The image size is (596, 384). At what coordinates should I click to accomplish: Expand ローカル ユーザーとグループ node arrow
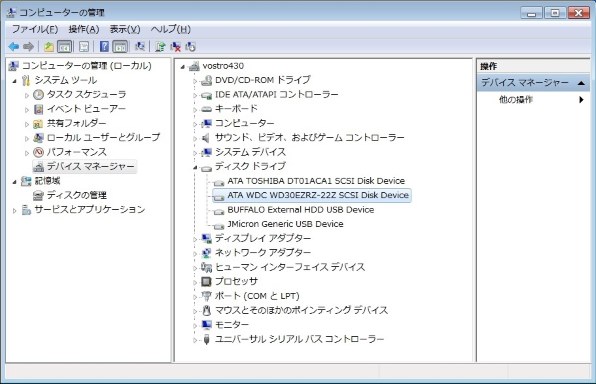coord(27,139)
